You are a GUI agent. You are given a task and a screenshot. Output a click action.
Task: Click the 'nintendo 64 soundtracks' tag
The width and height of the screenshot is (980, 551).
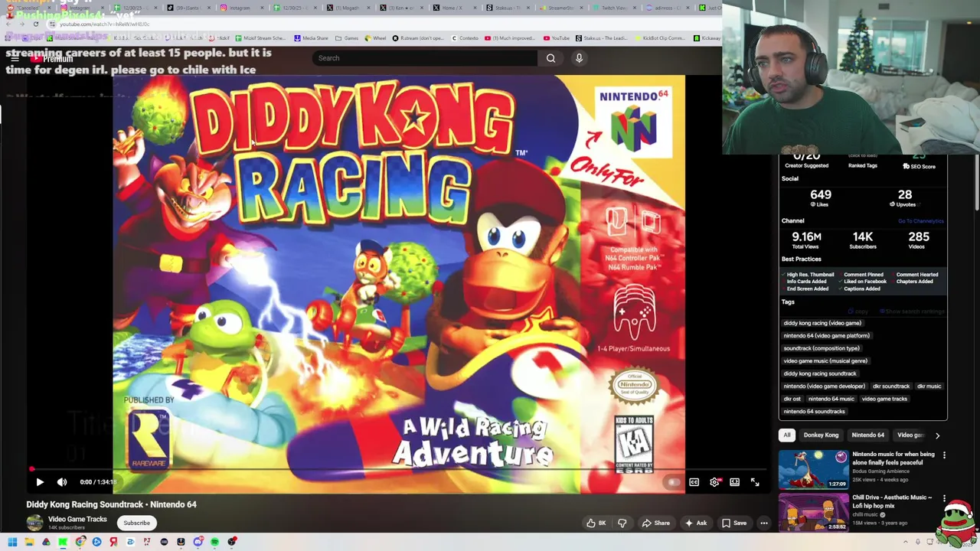pyautogui.click(x=814, y=412)
